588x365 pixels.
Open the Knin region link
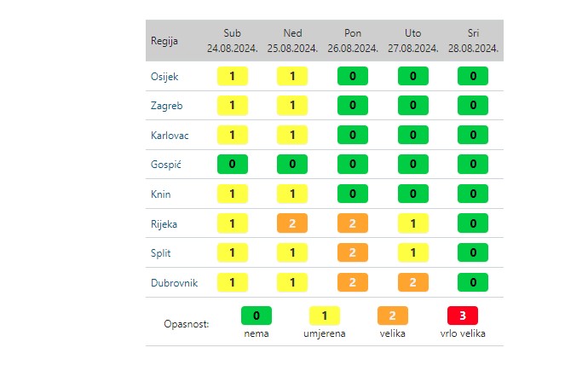click(x=161, y=194)
